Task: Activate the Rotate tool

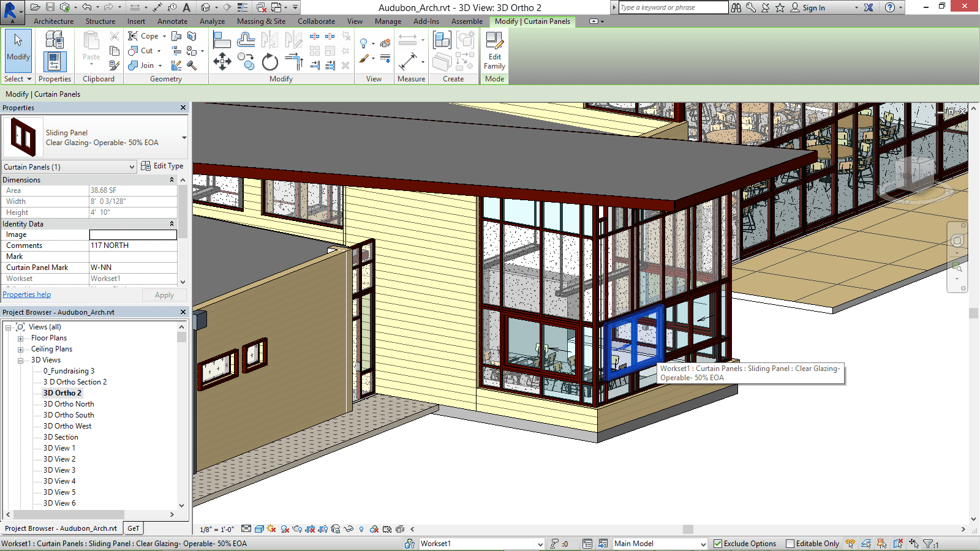Action: (269, 61)
